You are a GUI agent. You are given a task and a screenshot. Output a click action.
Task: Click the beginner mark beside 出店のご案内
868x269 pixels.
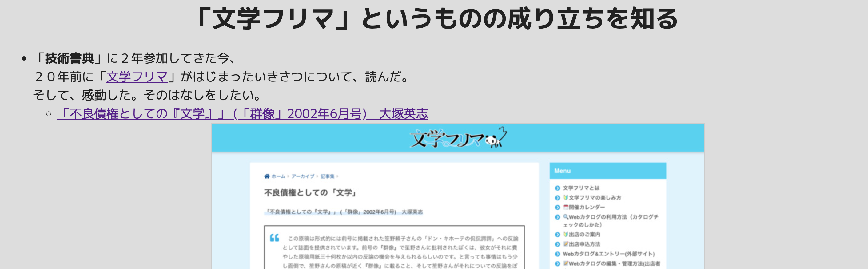(x=566, y=234)
